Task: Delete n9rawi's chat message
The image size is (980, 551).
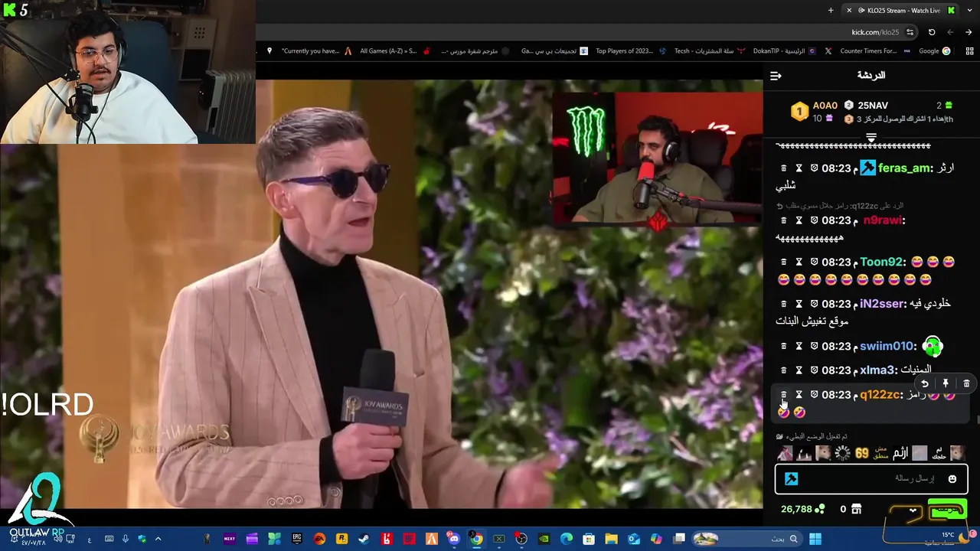Action: pyautogui.click(x=783, y=220)
